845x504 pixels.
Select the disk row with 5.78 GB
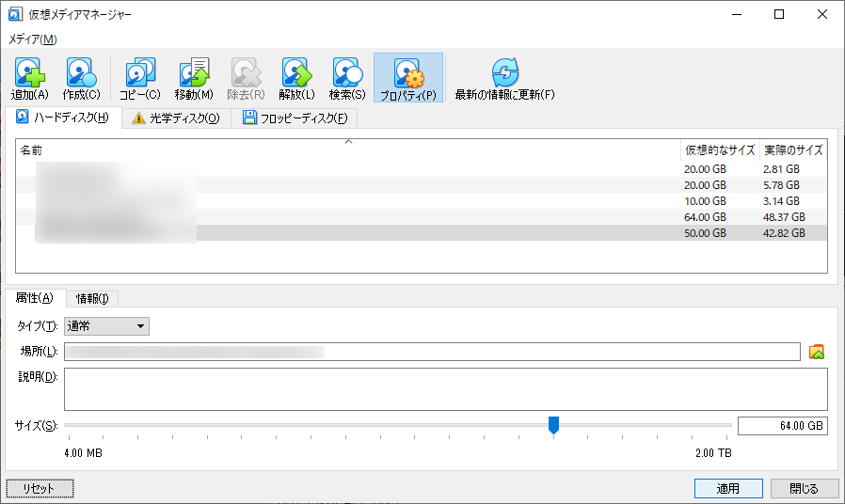422,185
